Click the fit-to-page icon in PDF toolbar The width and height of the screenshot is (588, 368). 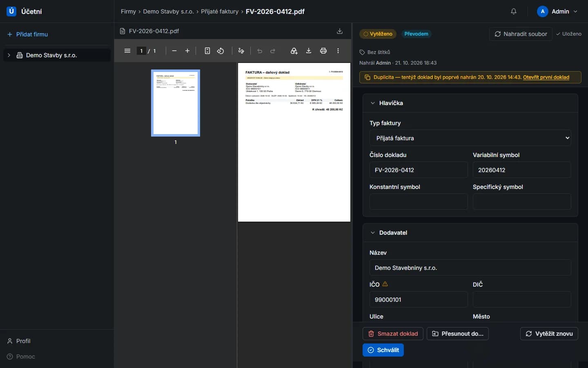(207, 51)
